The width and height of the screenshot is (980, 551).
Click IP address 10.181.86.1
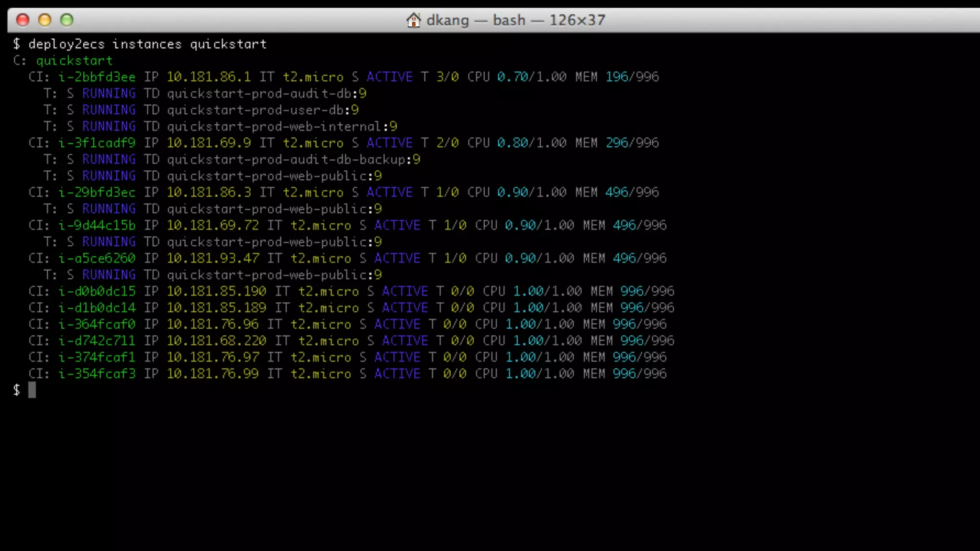tap(208, 77)
